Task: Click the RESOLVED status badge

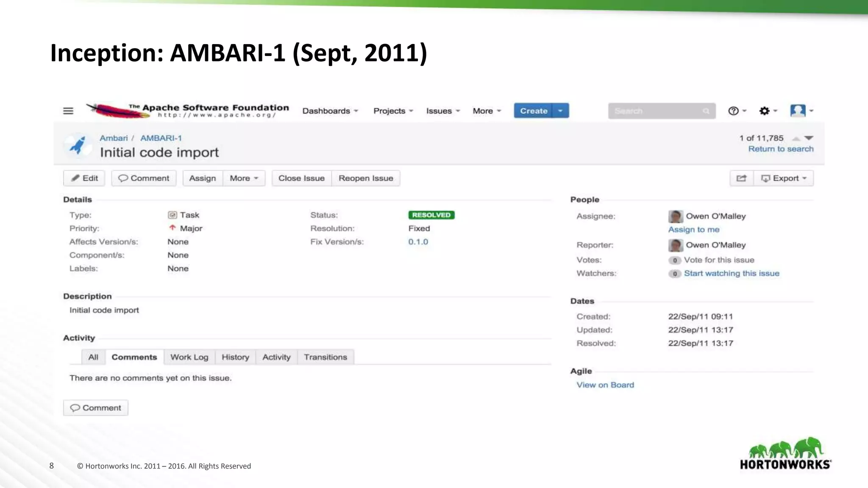Action: 431,215
